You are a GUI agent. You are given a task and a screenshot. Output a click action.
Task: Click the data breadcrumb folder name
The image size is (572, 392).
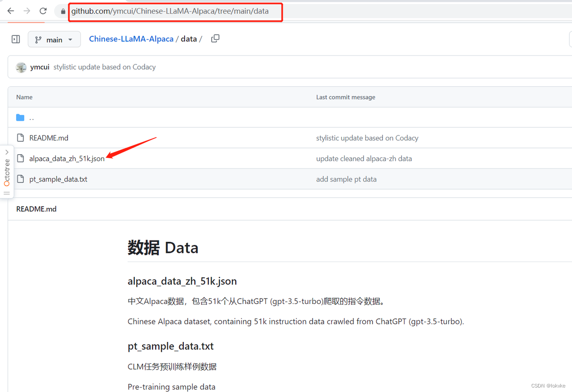pyautogui.click(x=189, y=39)
